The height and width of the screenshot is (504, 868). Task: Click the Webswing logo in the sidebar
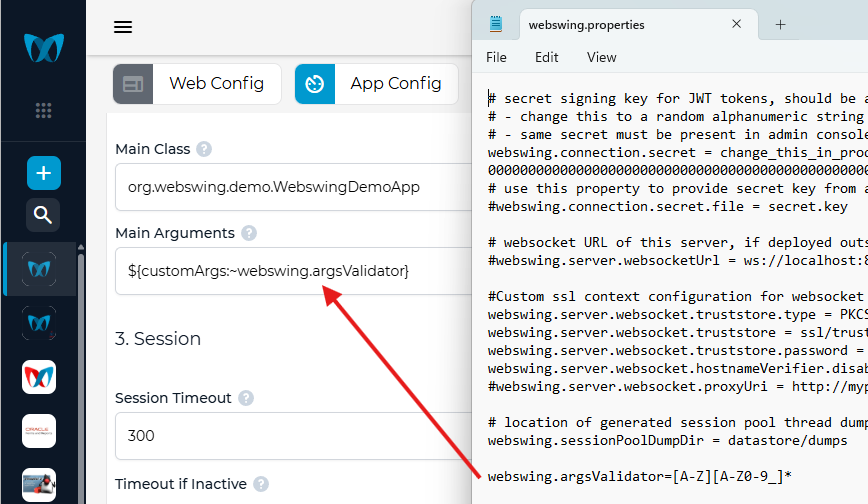[x=43, y=47]
